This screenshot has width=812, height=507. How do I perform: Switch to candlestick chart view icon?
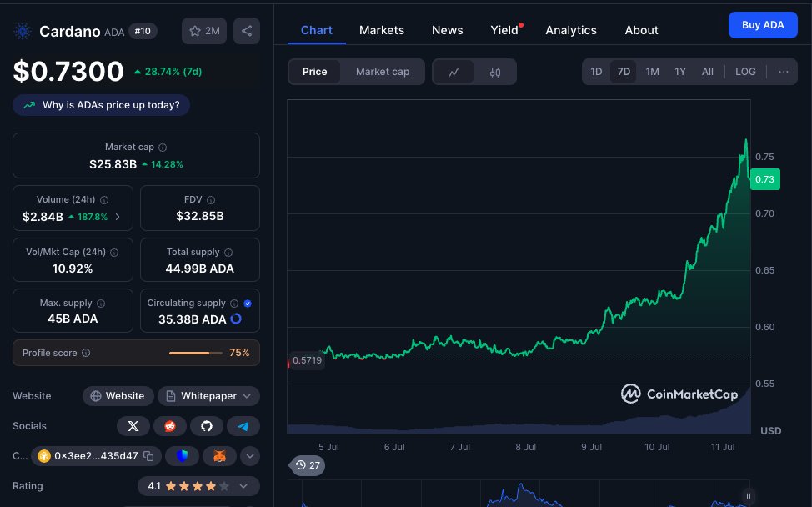pos(495,72)
